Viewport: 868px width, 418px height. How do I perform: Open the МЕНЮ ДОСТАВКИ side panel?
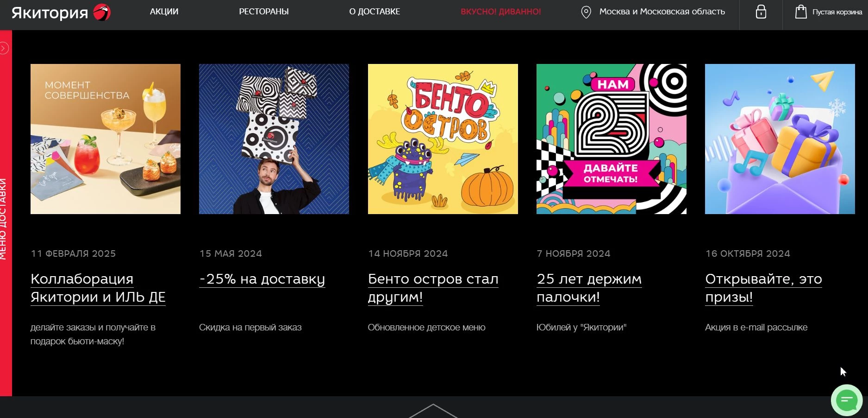tap(4, 219)
